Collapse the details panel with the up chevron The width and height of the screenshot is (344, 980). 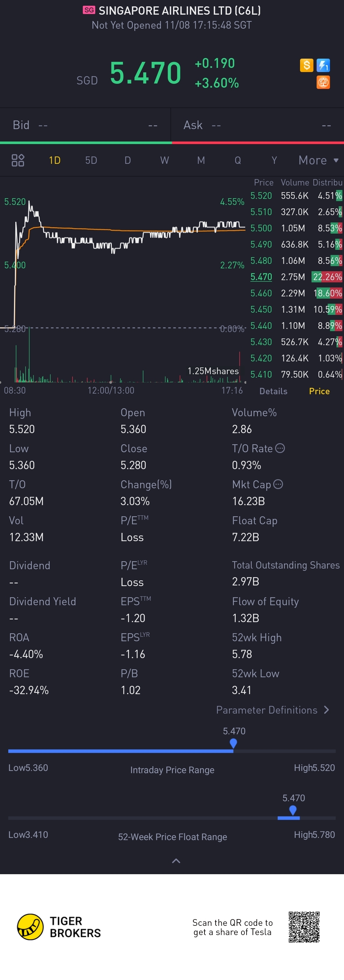coord(176,861)
